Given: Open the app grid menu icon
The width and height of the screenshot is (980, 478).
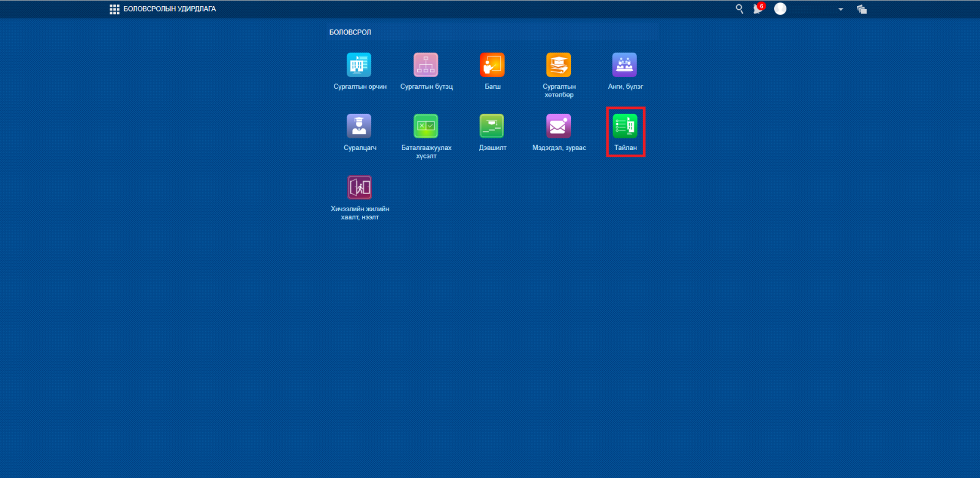Looking at the screenshot, I should tap(115, 9).
